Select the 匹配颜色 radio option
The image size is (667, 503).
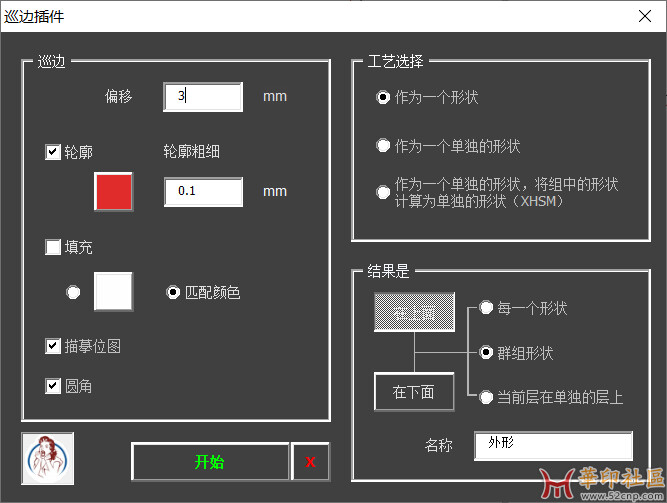173,293
